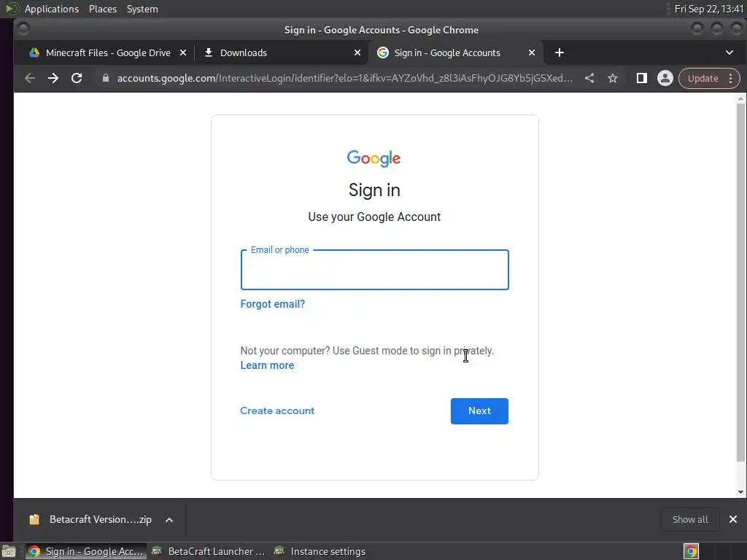Click Use your Google Account text
Viewport: 747px width, 560px height.
click(374, 217)
